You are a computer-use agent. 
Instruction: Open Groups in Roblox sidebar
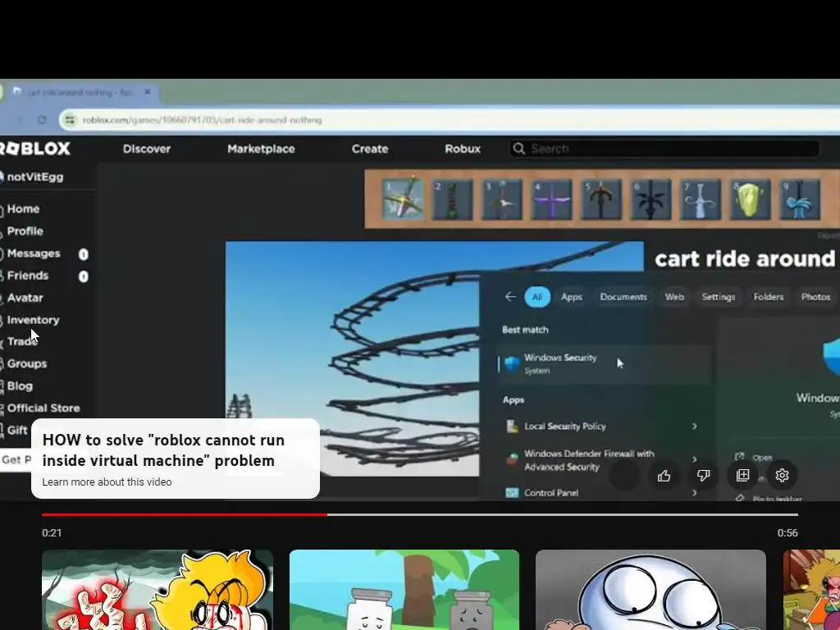(x=27, y=363)
